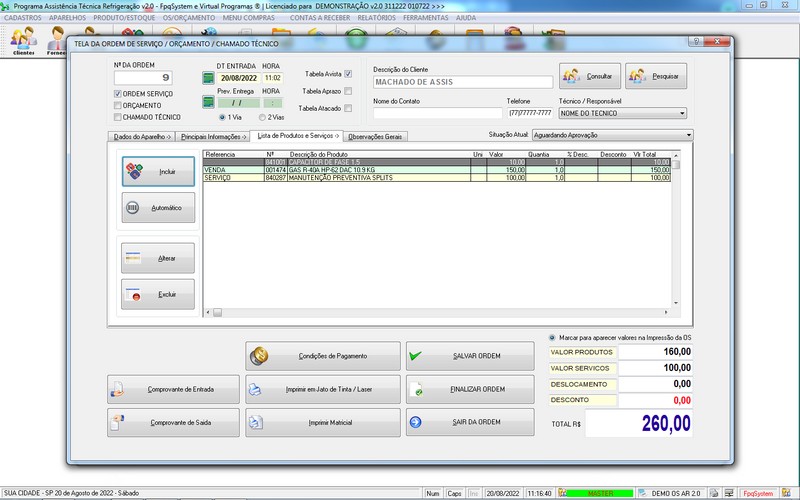Image resolution: width=800 pixels, height=500 pixels.
Task: Click SAIR DA ORDEM button
Action: [470, 422]
